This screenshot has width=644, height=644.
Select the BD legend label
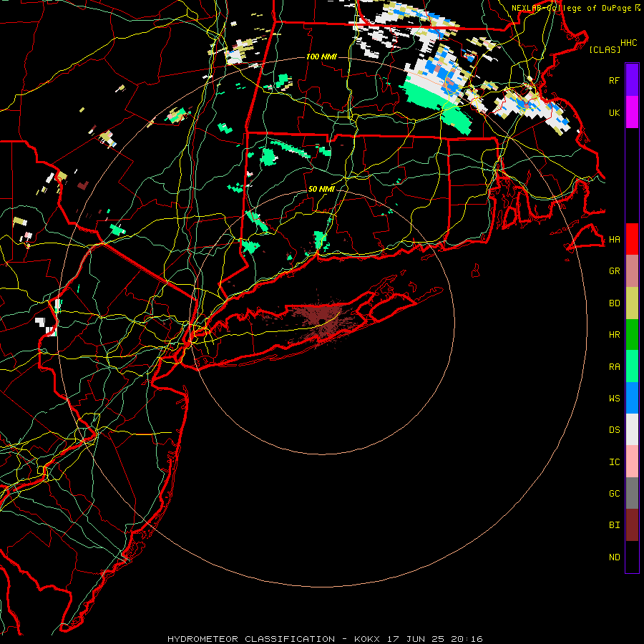pos(614,303)
